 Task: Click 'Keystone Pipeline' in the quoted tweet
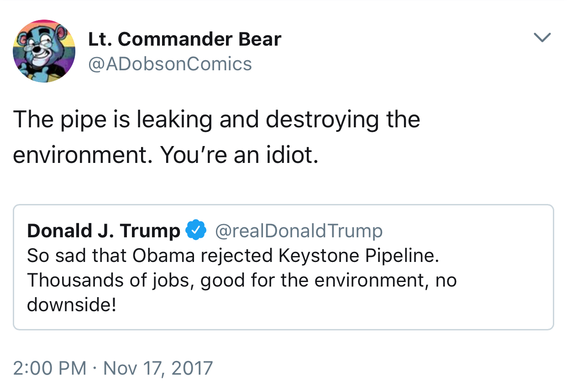pos(358,256)
